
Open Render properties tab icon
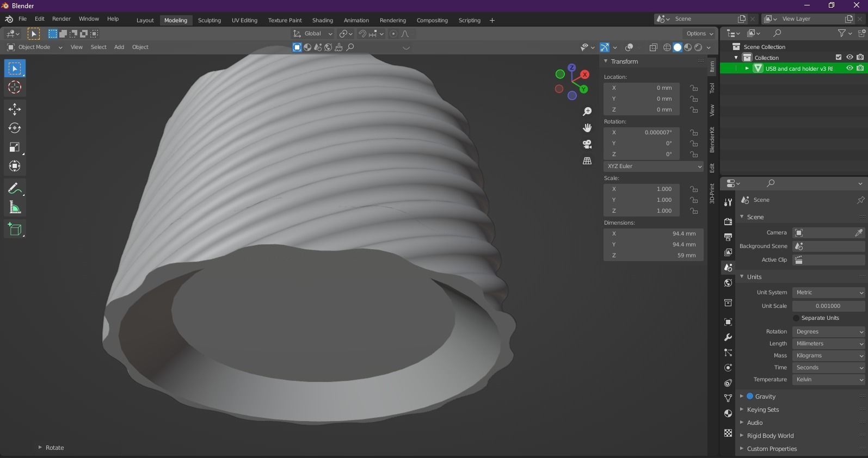[x=728, y=221]
